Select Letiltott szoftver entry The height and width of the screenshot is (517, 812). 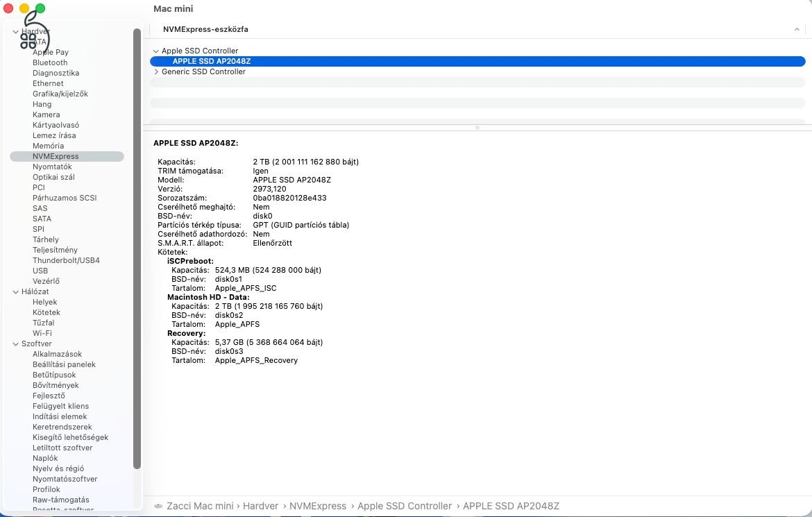click(x=62, y=448)
